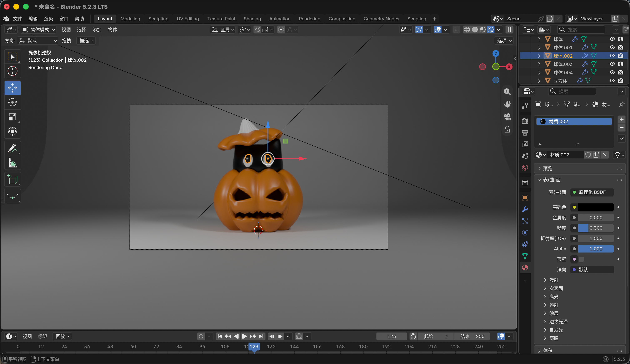
Task: Disable rendering of 立方体 via camera icon
Action: point(620,81)
